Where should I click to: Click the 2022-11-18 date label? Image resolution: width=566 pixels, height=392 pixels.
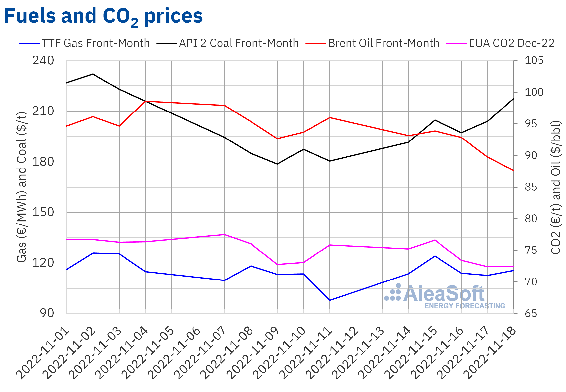pyautogui.click(x=490, y=353)
